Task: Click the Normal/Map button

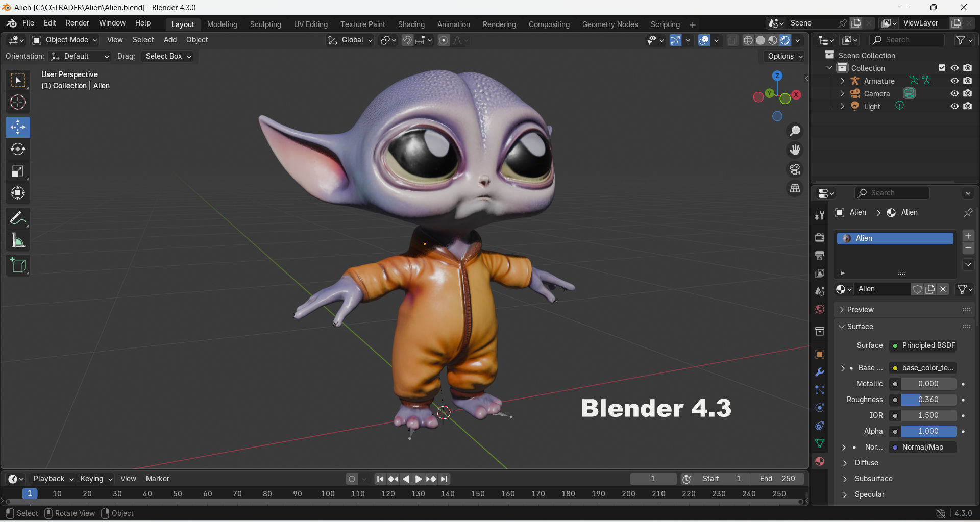Action: 923,447
